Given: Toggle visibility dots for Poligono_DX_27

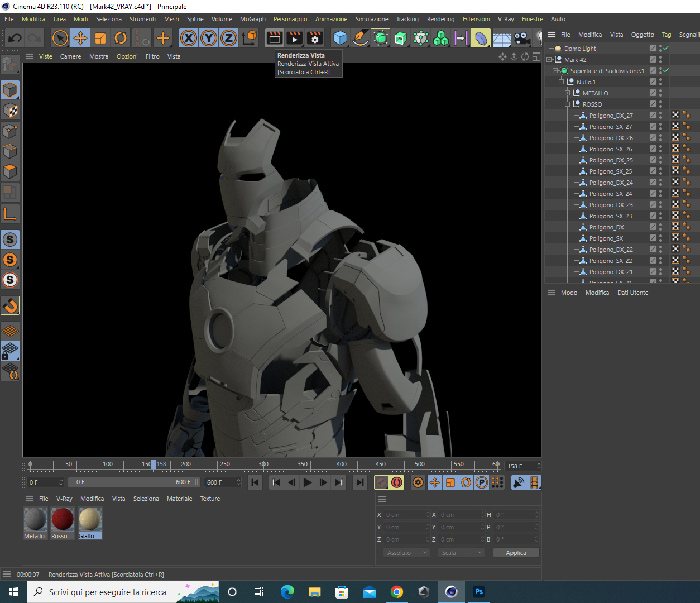Looking at the screenshot, I should coord(660,116).
